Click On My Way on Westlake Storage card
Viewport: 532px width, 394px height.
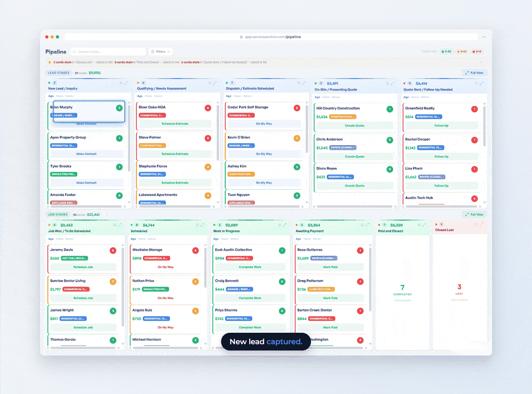point(165,267)
